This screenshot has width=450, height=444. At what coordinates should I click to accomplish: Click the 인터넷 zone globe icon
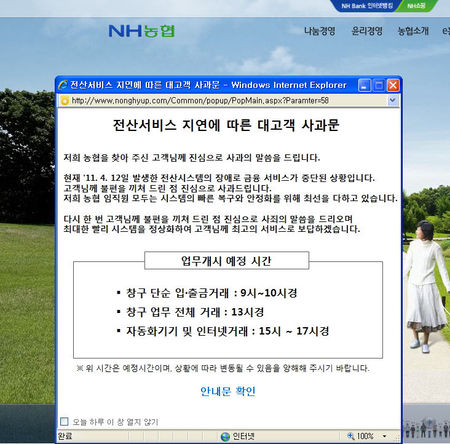[225, 436]
